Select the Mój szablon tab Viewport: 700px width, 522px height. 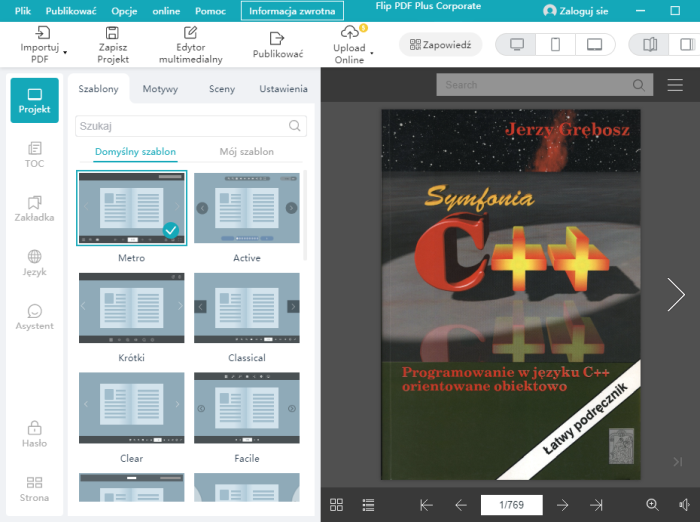click(246, 152)
